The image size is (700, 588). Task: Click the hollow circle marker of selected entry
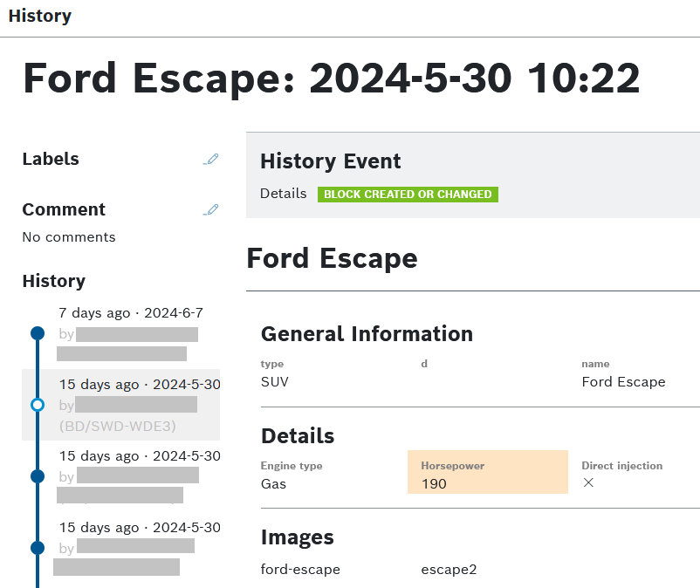(37, 405)
